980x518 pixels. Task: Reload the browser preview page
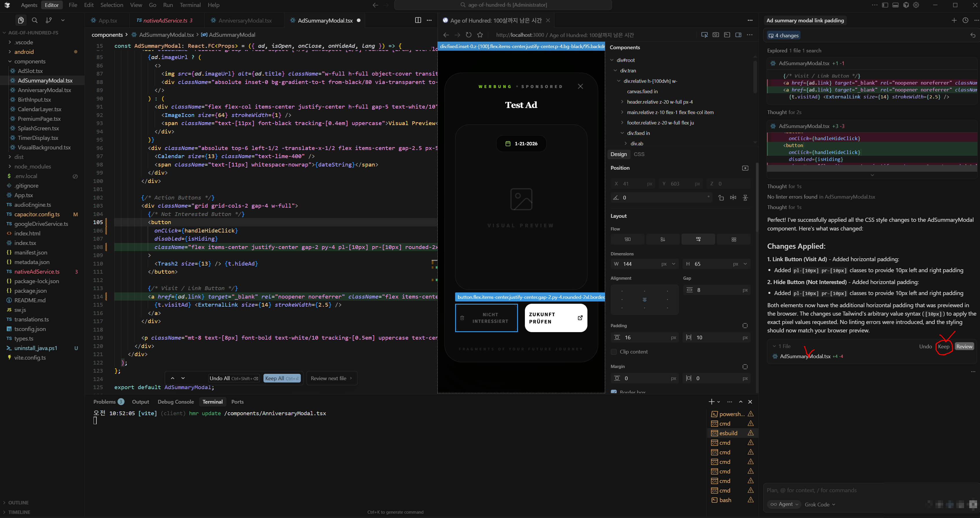469,35
